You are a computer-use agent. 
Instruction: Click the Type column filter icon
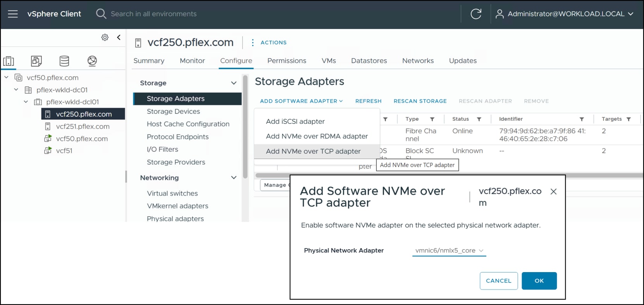pyautogui.click(x=432, y=119)
